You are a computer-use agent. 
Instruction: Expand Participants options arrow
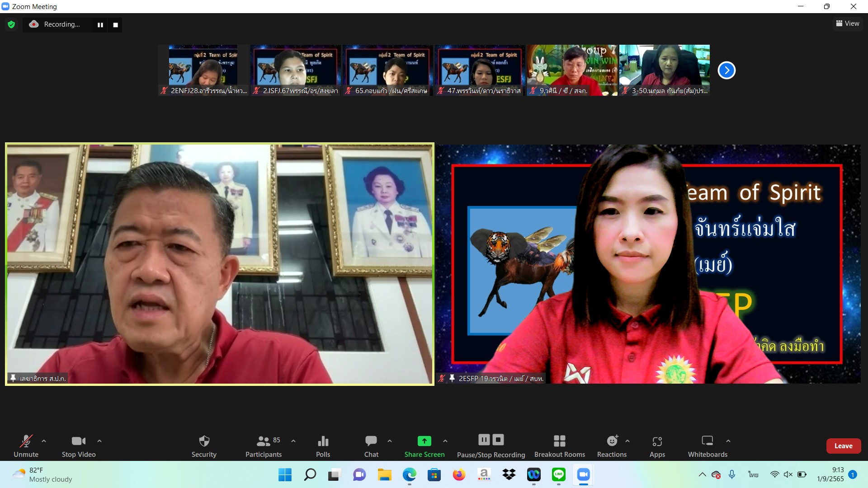293,441
